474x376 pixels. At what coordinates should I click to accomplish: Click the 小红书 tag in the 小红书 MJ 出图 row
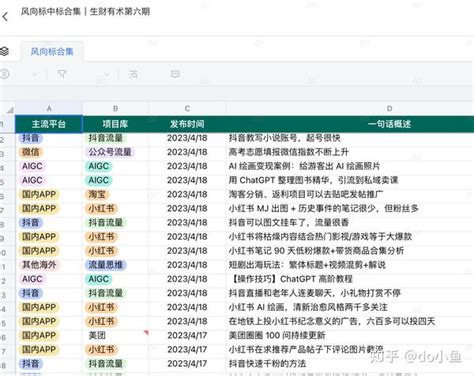(101, 208)
